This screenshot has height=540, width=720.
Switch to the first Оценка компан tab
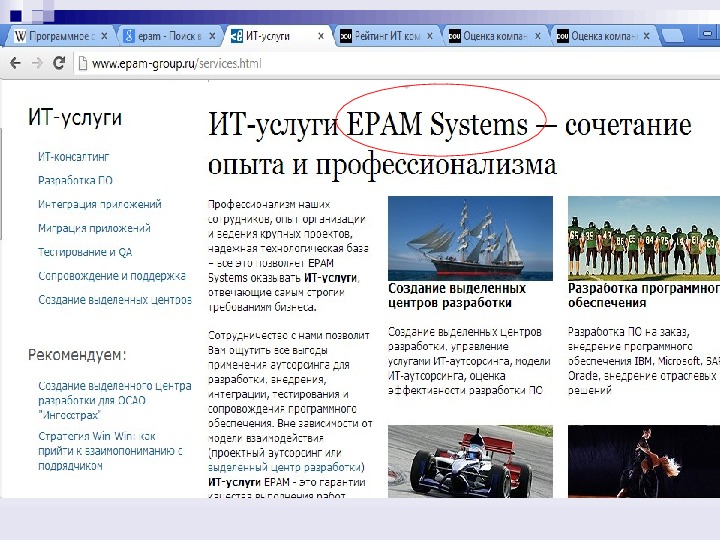(495, 36)
